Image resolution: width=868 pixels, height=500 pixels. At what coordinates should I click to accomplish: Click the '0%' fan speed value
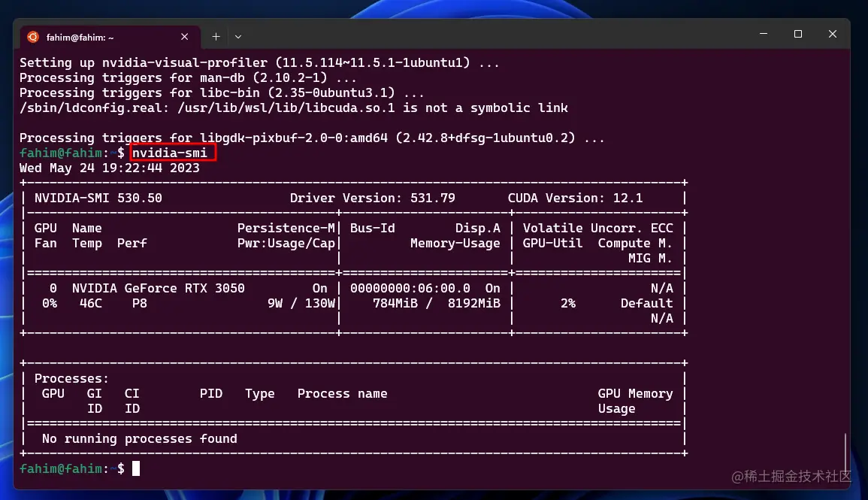click(50, 303)
